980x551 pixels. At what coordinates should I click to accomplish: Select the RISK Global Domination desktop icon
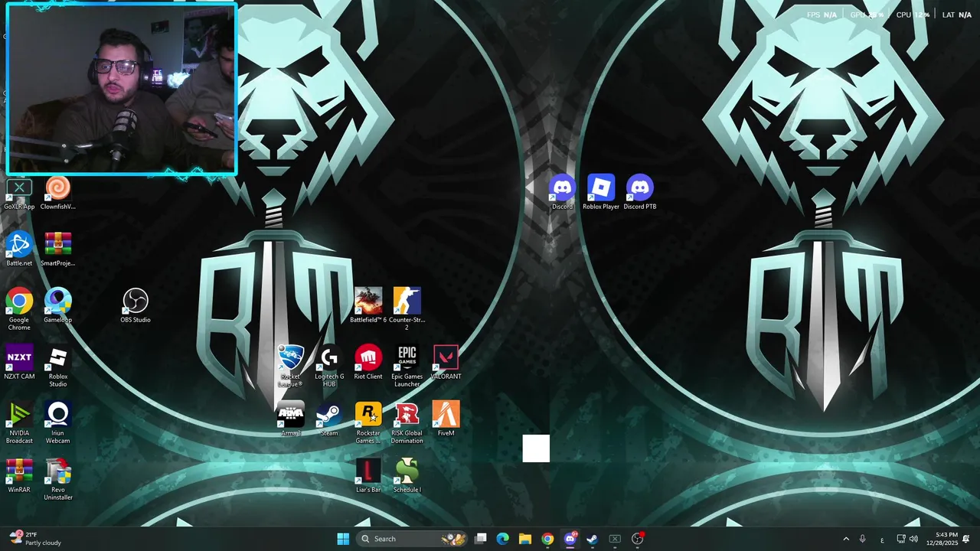click(x=407, y=422)
